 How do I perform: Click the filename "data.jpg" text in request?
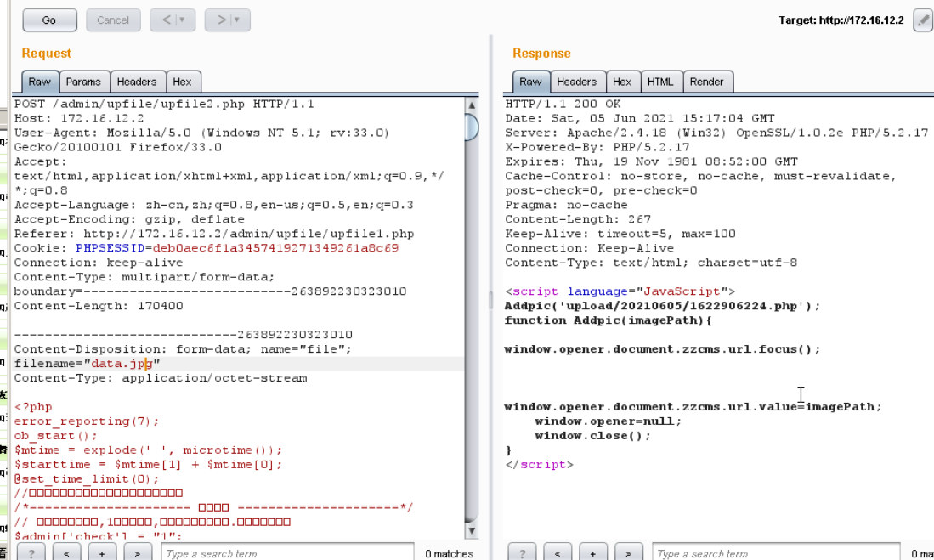coord(122,364)
